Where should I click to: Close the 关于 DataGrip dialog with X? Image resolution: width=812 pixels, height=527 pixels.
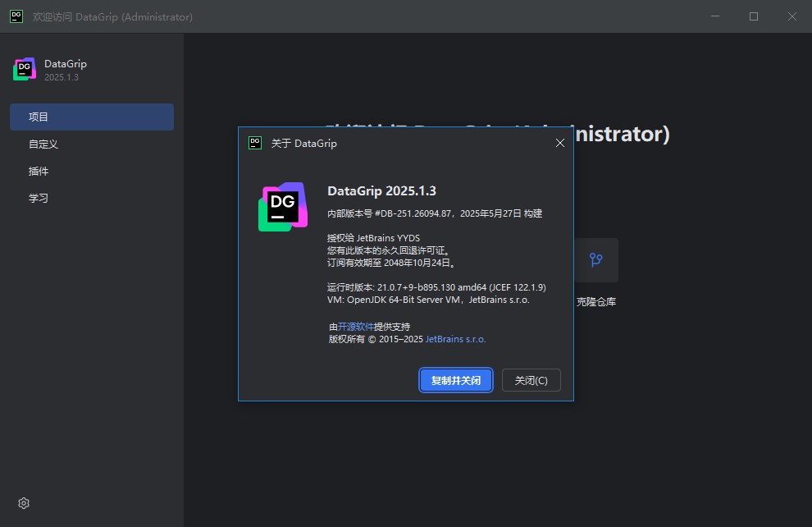coord(560,143)
